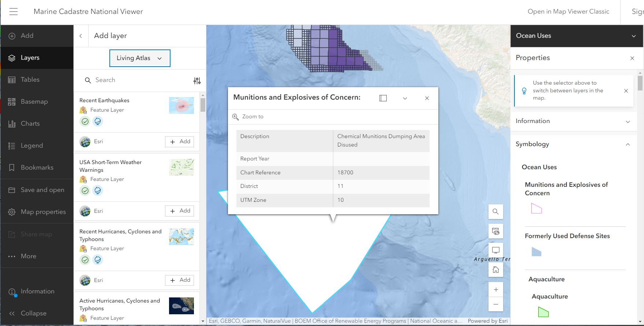Click the map search magnifier tool
This screenshot has width=644, height=326.
coord(495,212)
